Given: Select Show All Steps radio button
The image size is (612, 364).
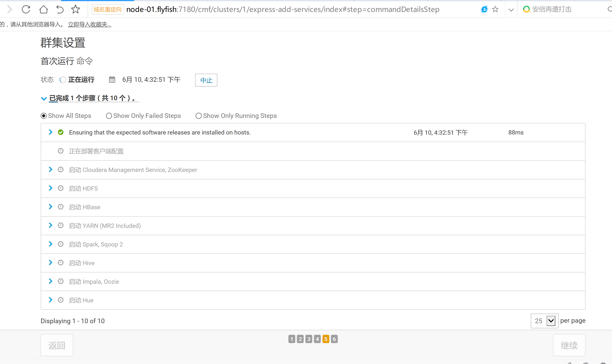Looking at the screenshot, I should 44,116.
